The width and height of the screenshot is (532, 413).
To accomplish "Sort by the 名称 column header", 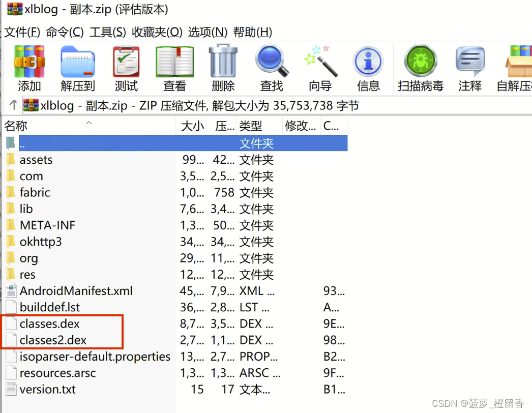I will click(89, 126).
